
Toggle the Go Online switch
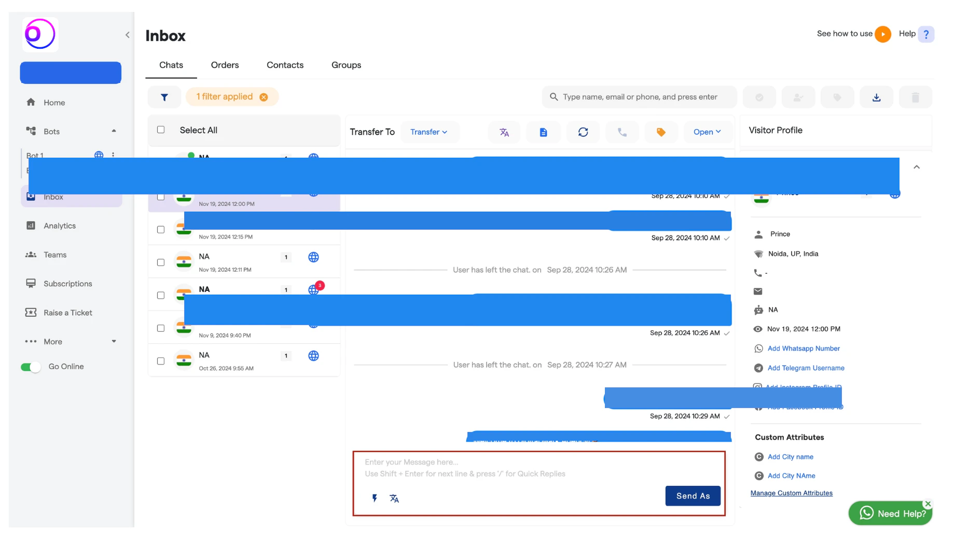[x=31, y=367]
